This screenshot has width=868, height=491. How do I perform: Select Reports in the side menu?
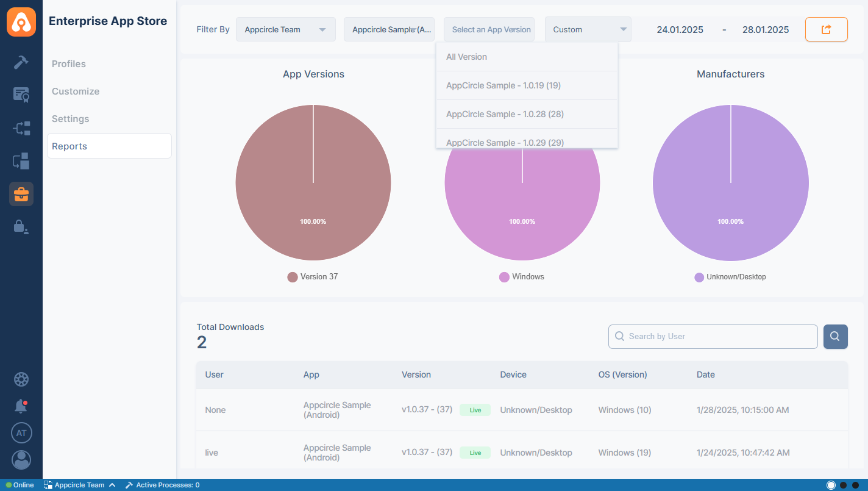pos(109,146)
